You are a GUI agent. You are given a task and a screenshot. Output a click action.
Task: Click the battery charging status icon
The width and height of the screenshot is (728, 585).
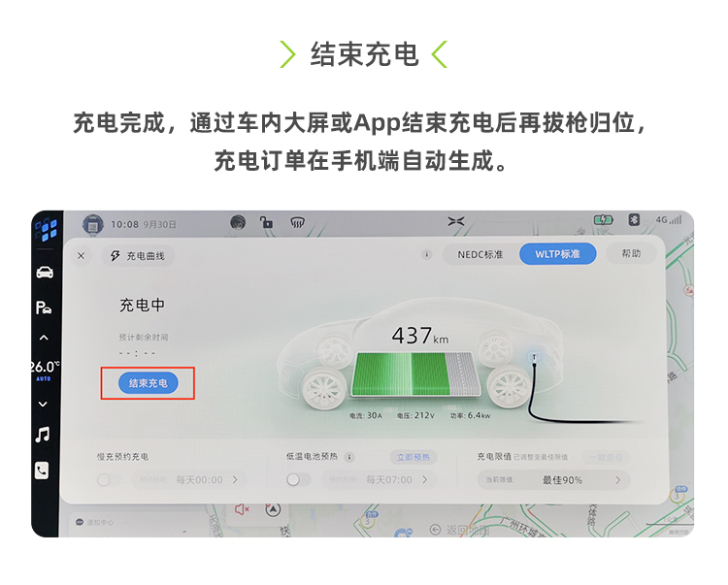click(603, 220)
